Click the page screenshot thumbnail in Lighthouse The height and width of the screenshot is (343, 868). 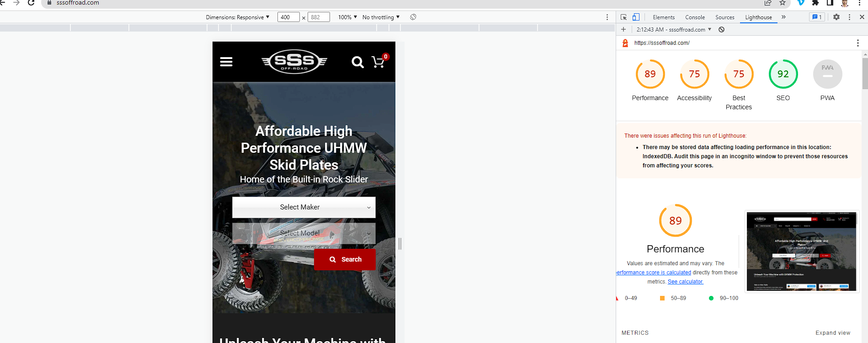[x=802, y=251]
